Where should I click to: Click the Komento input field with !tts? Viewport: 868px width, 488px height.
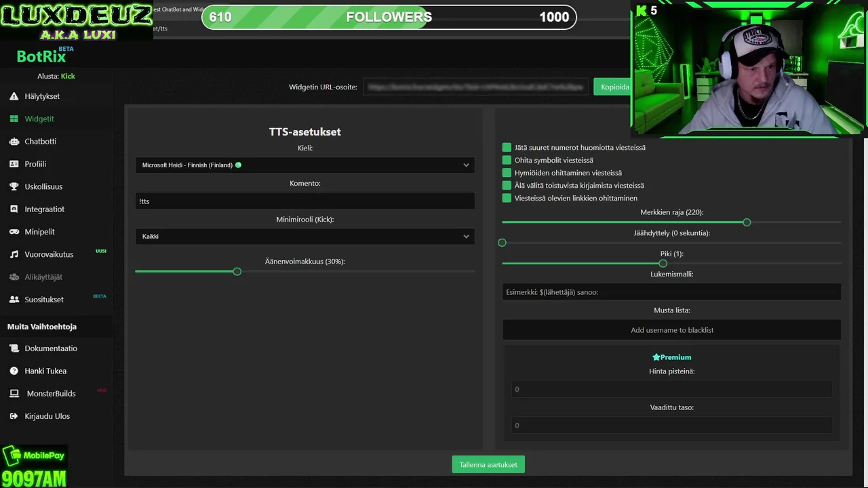[305, 201]
